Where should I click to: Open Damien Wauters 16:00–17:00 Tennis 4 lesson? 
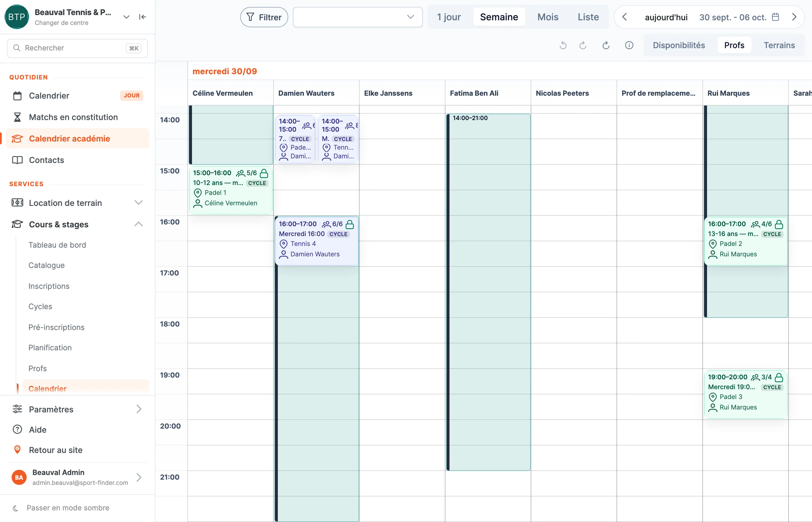pyautogui.click(x=316, y=241)
